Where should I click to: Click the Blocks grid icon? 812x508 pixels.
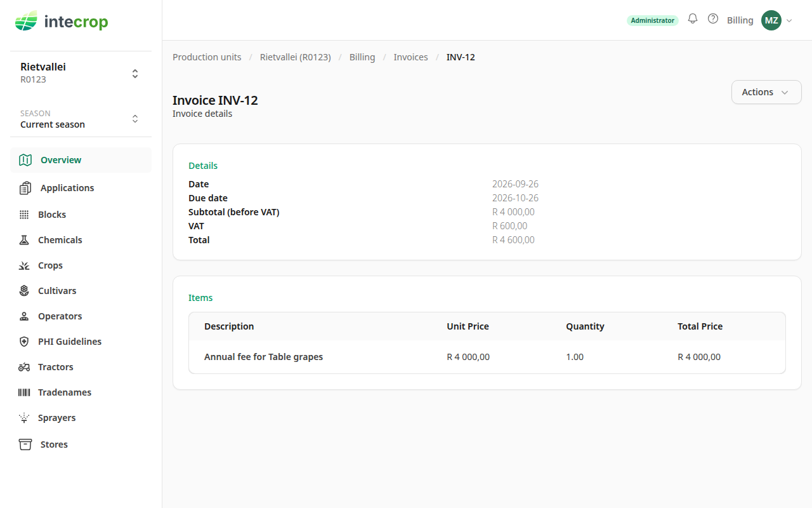coord(24,215)
